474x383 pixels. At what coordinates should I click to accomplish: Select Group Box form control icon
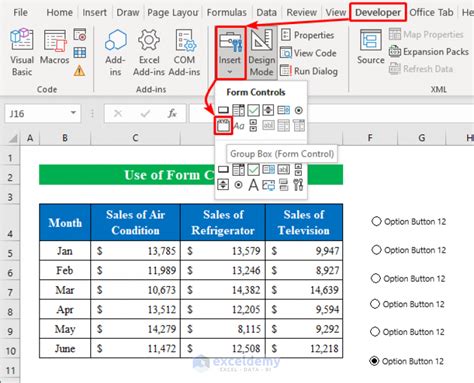(x=223, y=126)
